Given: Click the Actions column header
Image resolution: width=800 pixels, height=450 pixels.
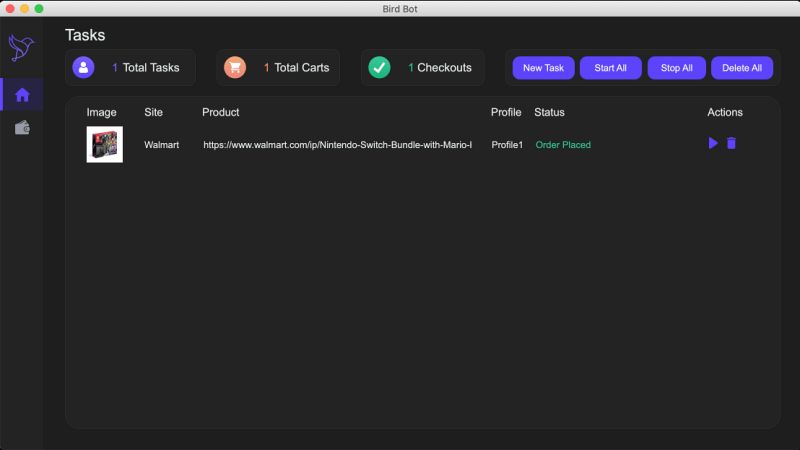Looking at the screenshot, I should click(724, 112).
